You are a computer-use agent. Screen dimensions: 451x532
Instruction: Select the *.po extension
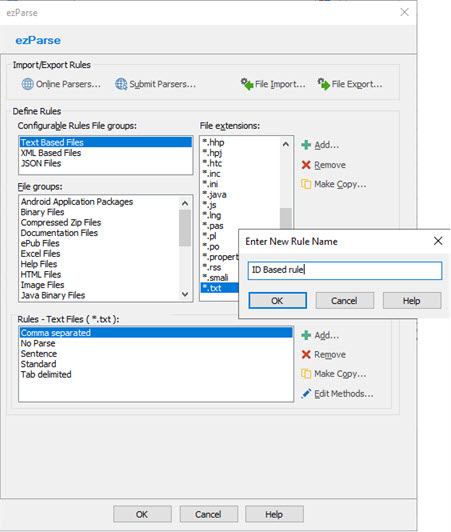pyautogui.click(x=220, y=247)
